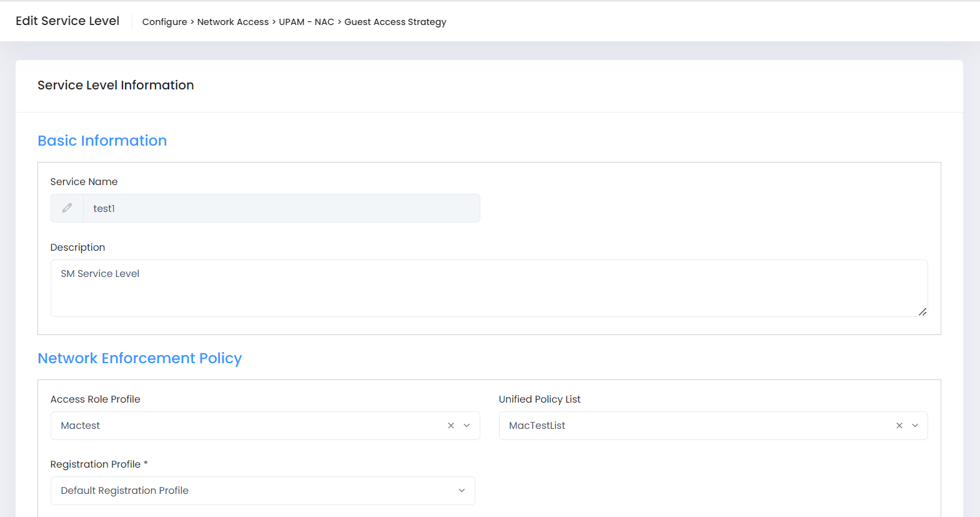Screen dimensions: 980x517
Task: Click the Service Name field containing test1
Action: [x=281, y=208]
